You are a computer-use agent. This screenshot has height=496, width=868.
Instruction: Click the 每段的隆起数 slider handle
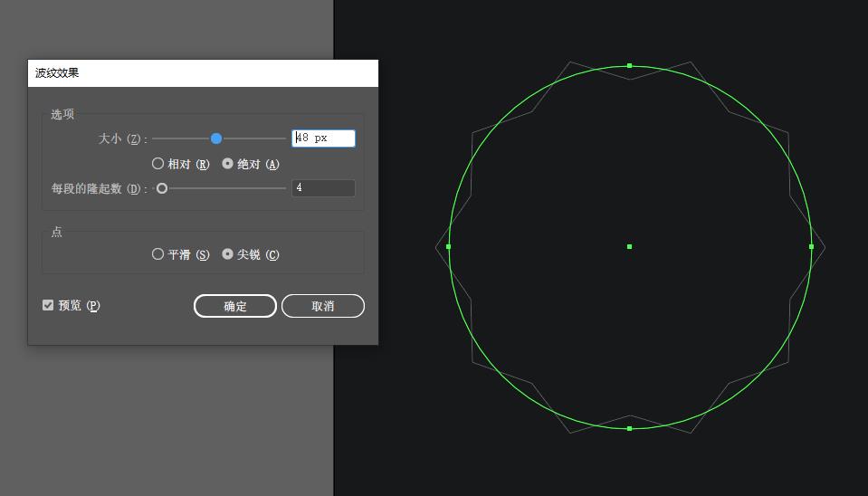pos(162,188)
